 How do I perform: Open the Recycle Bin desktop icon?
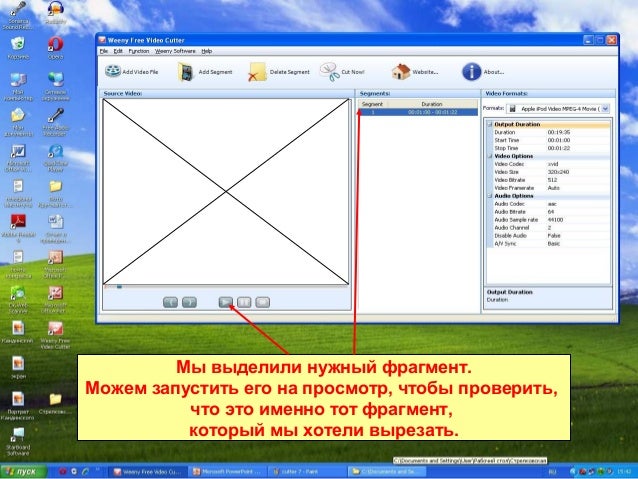(18, 47)
